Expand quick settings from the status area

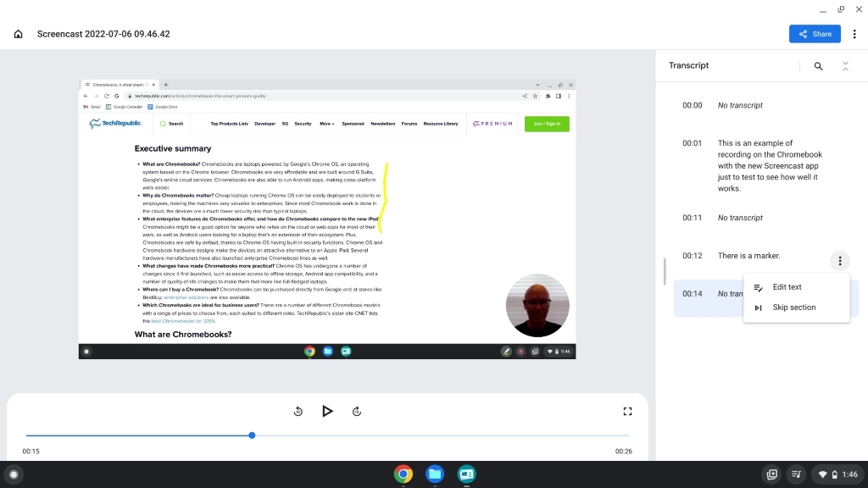[837, 474]
